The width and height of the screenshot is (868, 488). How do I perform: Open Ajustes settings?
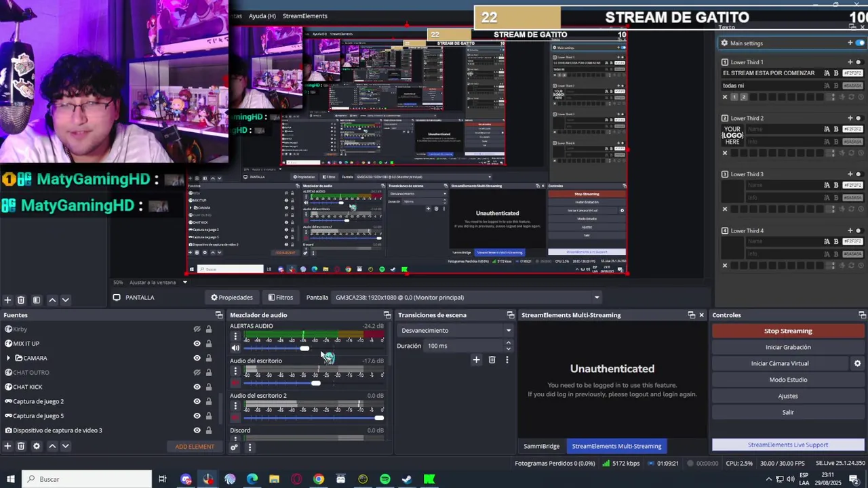coord(788,396)
